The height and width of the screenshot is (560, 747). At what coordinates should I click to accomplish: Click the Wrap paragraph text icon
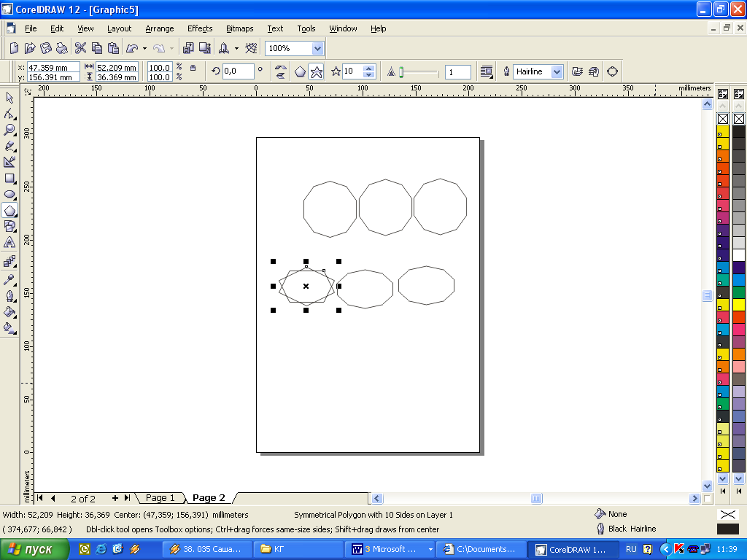487,71
